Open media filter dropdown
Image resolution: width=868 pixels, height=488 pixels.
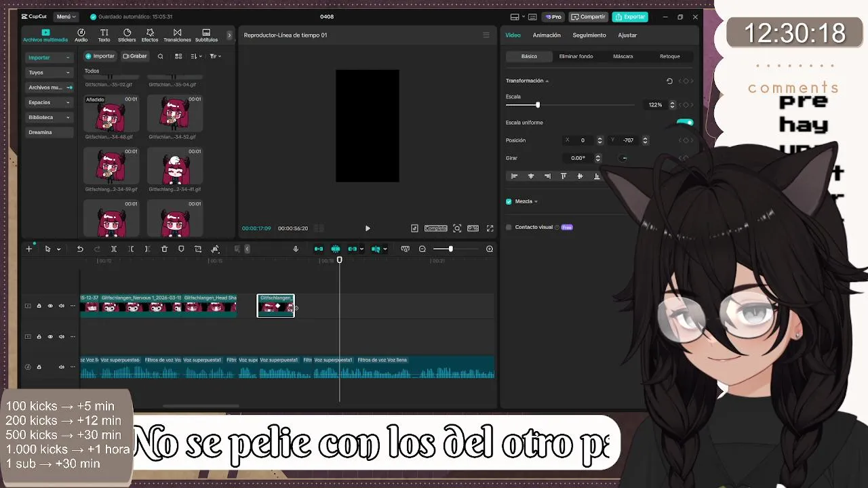[x=215, y=56]
